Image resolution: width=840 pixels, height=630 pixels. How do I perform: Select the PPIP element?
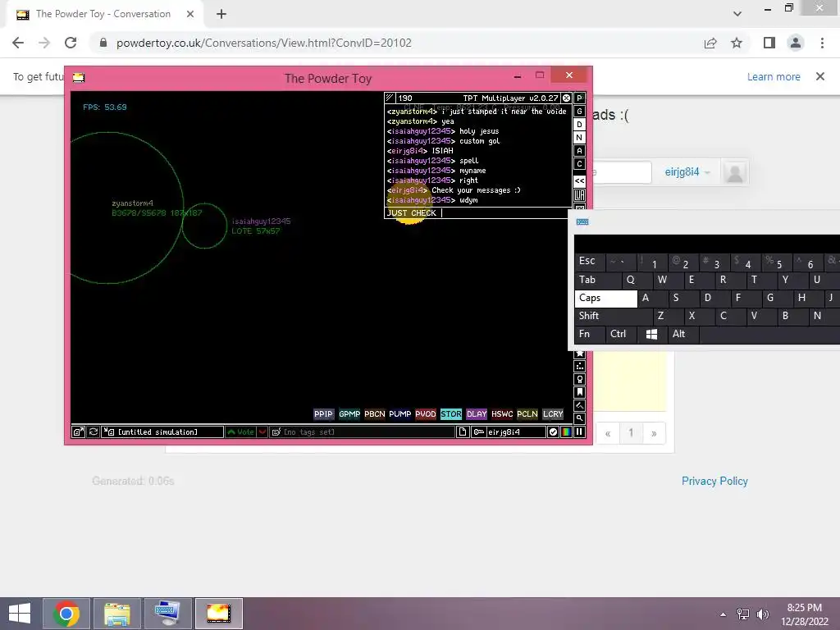pos(323,414)
